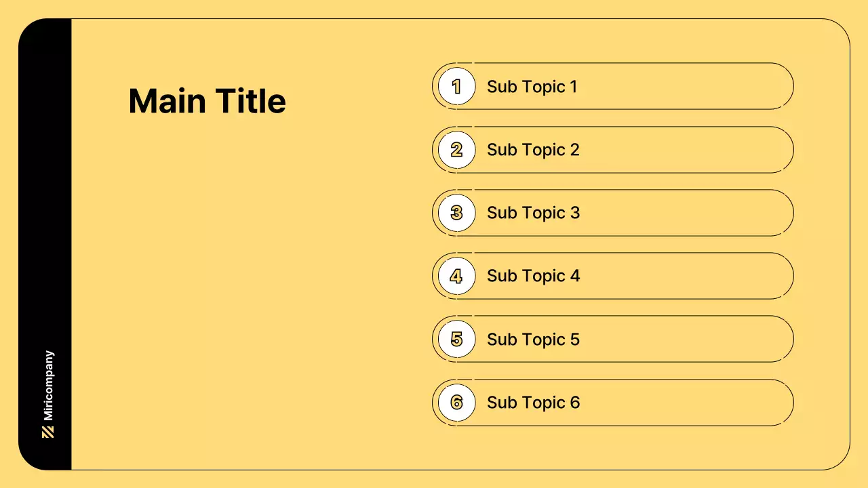Screen dimensions: 868x488
Task: Select the Miricompany brand name text
Action: pos(48,386)
